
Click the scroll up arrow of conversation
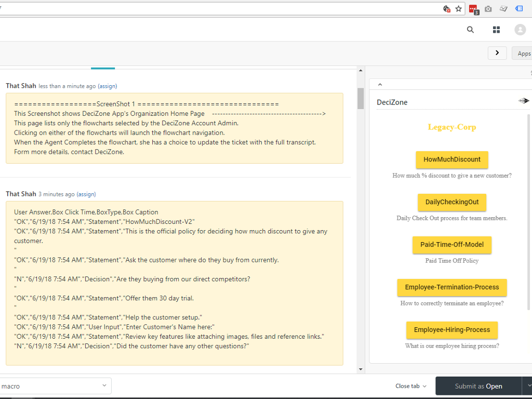(361, 71)
